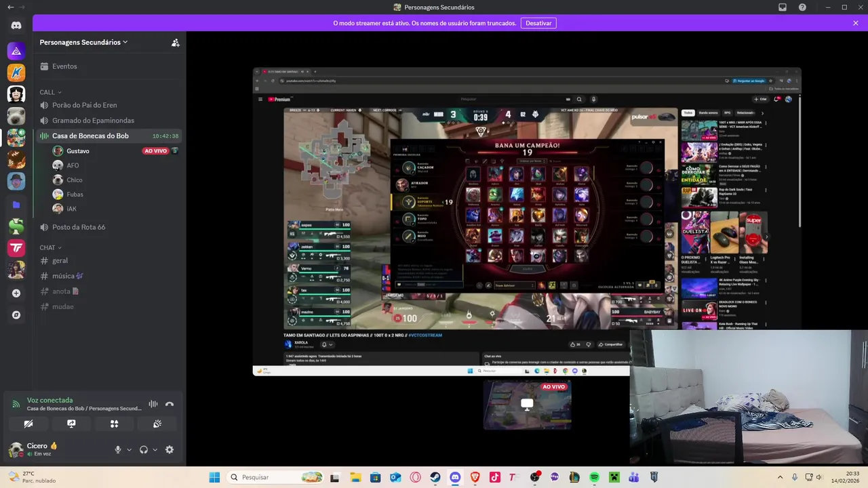Expand the Personagens Secundários server menu
The image size is (868, 488).
coord(83,42)
